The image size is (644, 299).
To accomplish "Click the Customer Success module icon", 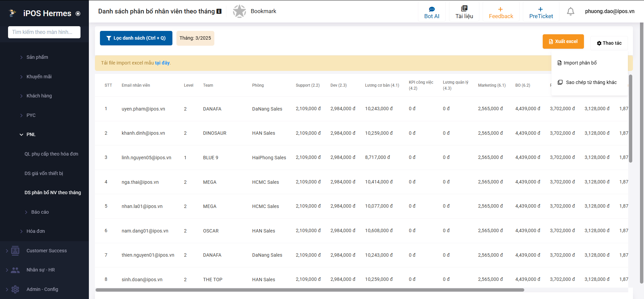I will coord(15,251).
